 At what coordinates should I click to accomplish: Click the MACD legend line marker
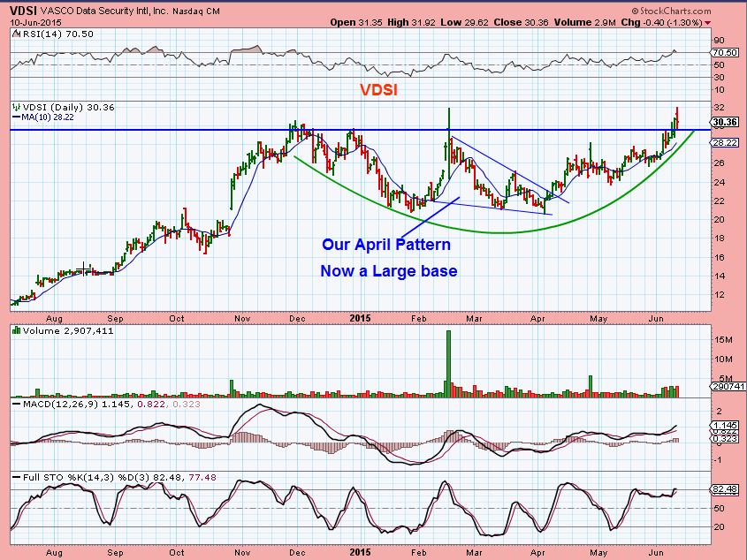[x=16, y=405]
